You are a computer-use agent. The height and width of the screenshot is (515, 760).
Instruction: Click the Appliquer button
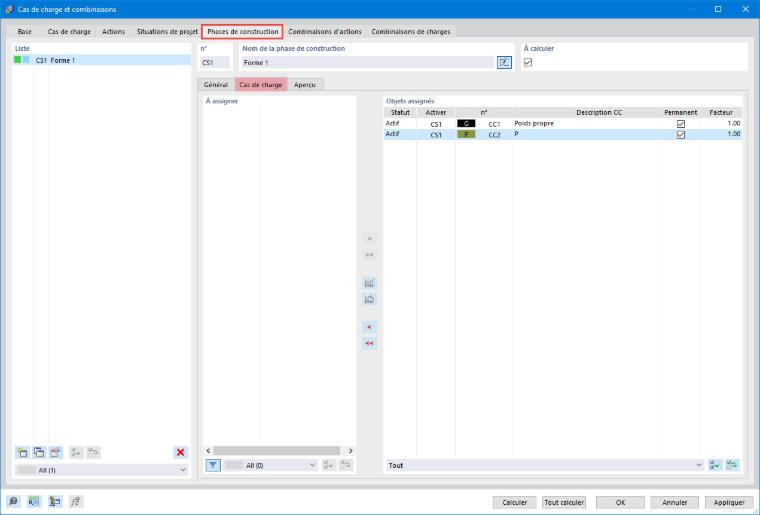(x=729, y=502)
